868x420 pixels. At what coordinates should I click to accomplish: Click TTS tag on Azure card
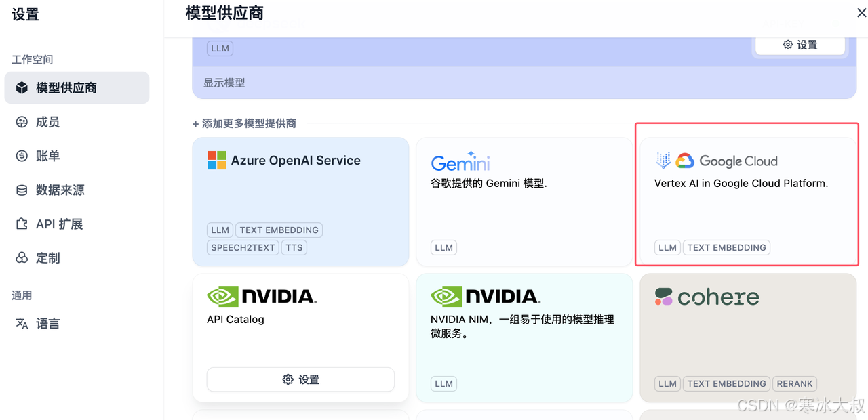tap(294, 247)
